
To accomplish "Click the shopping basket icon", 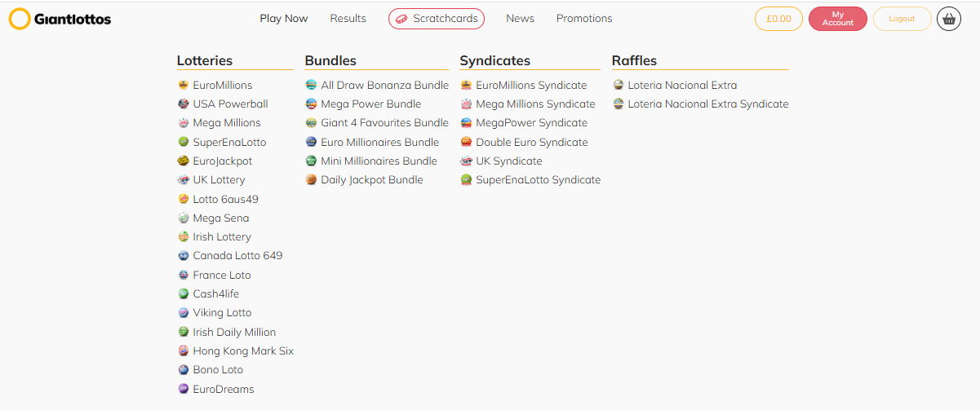I will (x=949, y=19).
